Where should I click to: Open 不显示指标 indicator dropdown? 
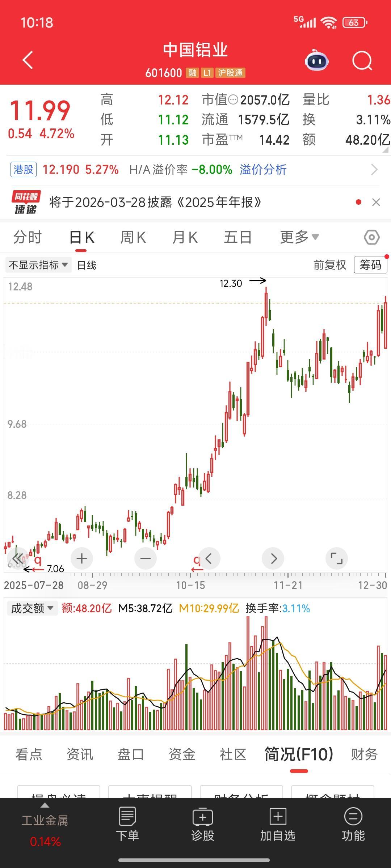(x=38, y=265)
